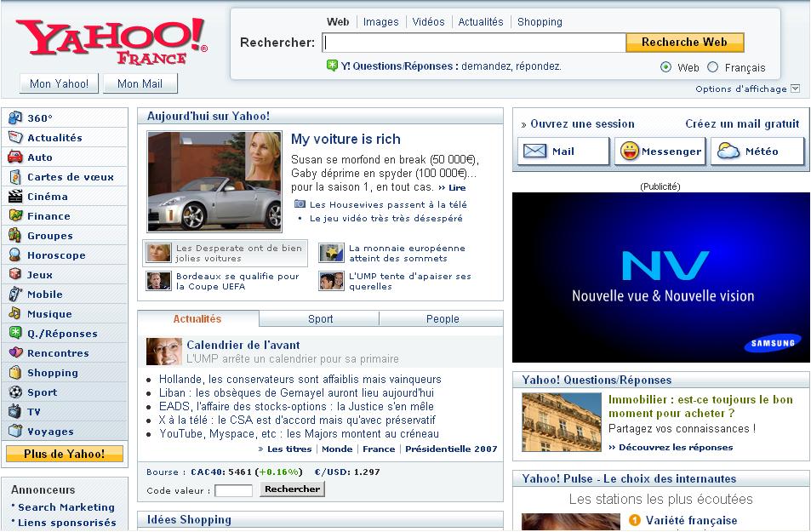Open the Plus de Yahoo! menu
Viewport: 811px width, 532px height.
click(65, 454)
